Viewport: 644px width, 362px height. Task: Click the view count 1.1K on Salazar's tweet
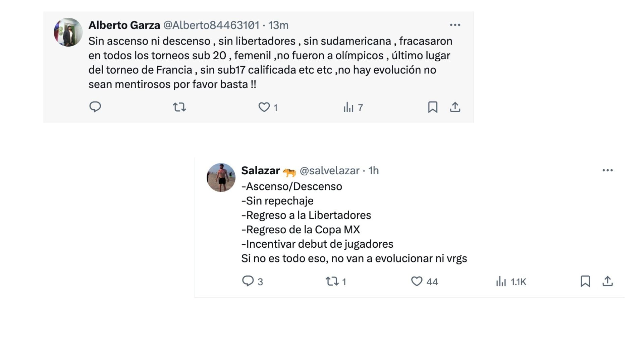coord(512,282)
